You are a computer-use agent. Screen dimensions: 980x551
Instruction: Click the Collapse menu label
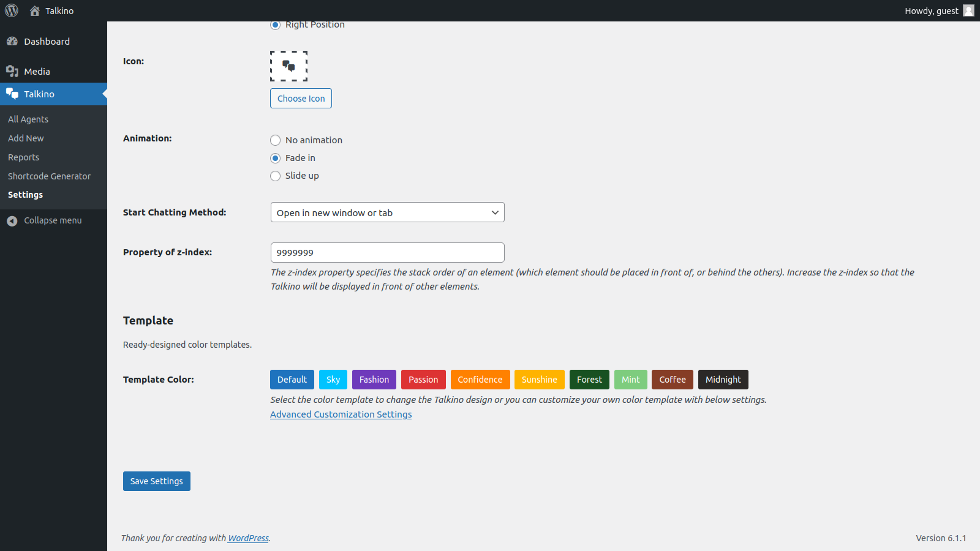[x=53, y=220]
